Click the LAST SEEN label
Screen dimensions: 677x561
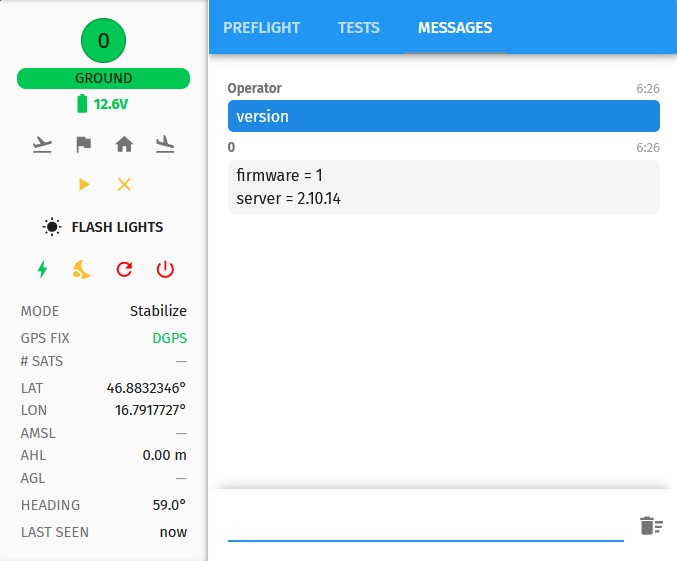(x=55, y=532)
